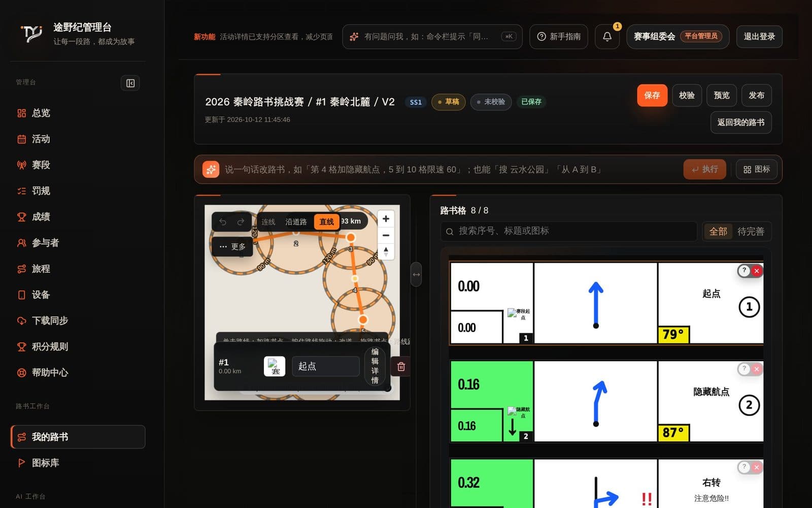Click the map redo icon

(x=241, y=221)
